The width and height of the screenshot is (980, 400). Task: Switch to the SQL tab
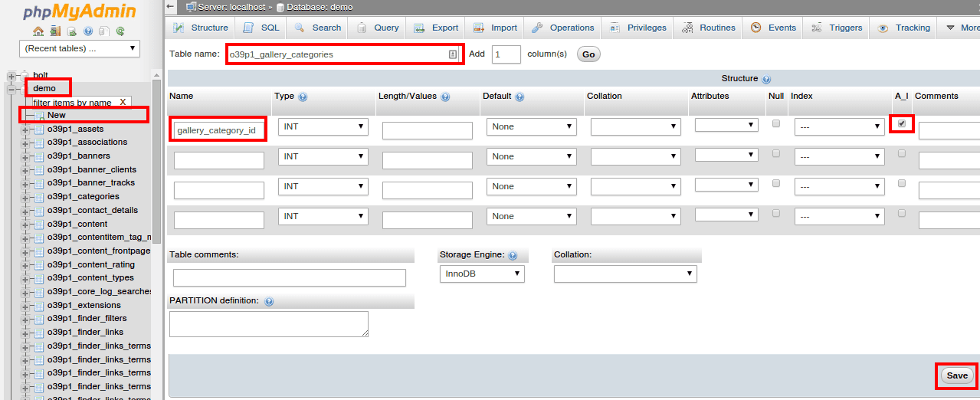pos(261,28)
